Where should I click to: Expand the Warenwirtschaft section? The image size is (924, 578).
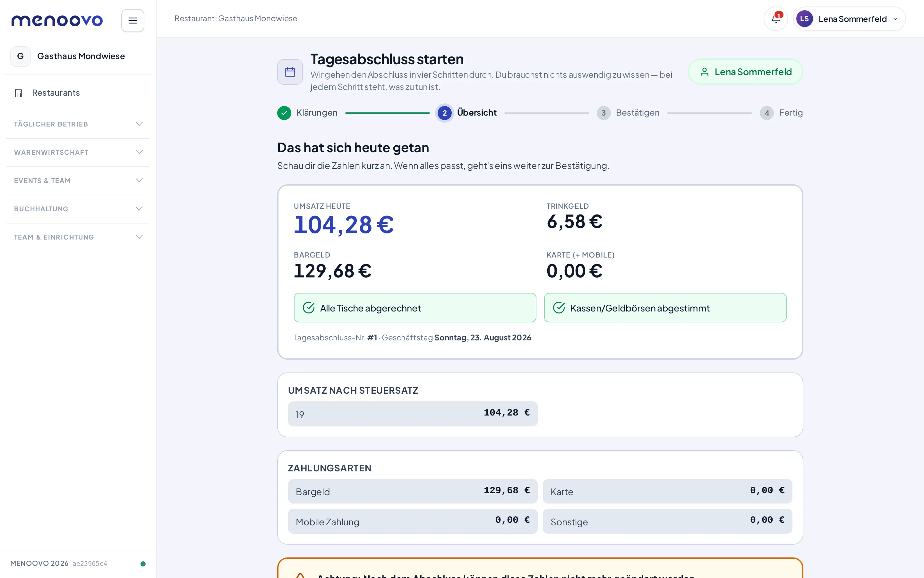point(78,152)
